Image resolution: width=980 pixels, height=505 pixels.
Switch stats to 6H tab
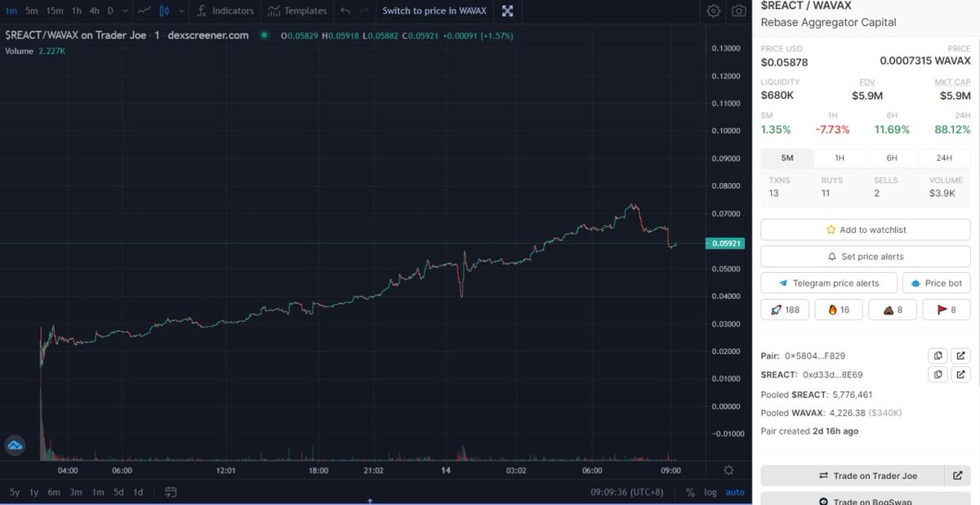click(891, 158)
